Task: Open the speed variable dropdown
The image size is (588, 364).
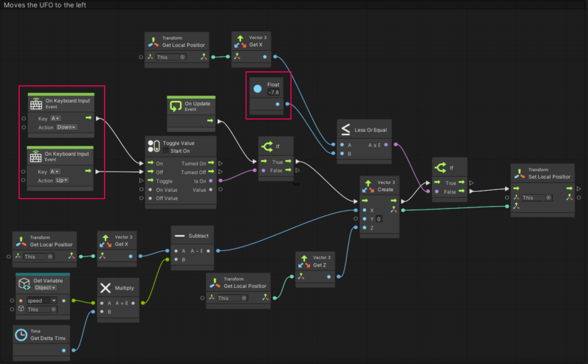Action: [x=54, y=300]
